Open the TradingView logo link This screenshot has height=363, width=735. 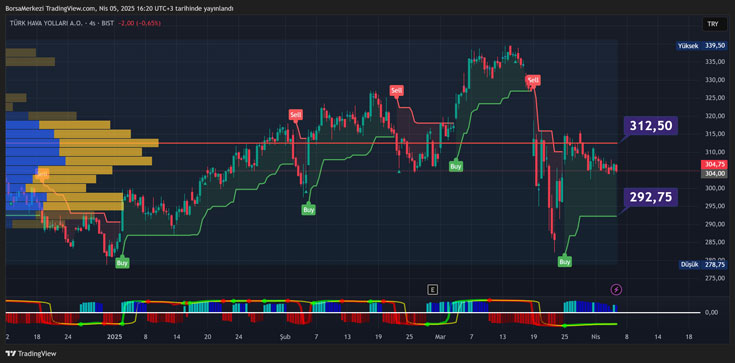point(31,354)
